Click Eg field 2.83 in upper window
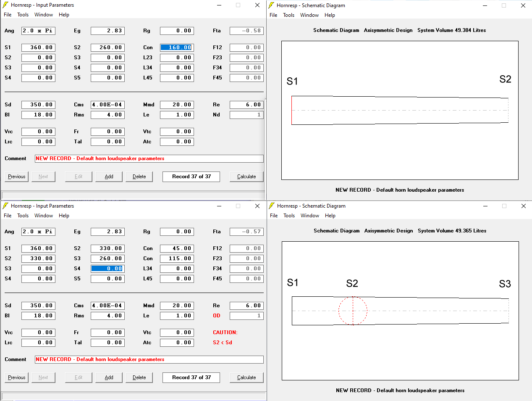The height and width of the screenshot is (401, 532). pos(107,31)
